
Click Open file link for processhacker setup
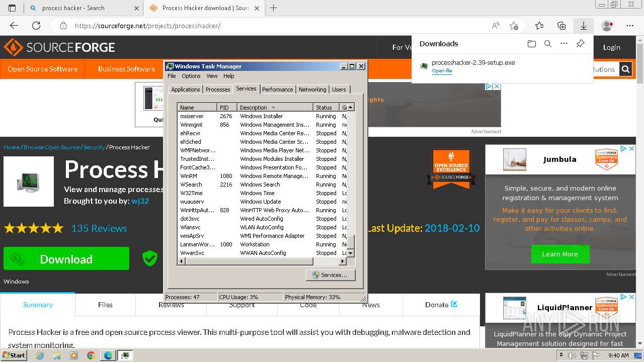(442, 71)
